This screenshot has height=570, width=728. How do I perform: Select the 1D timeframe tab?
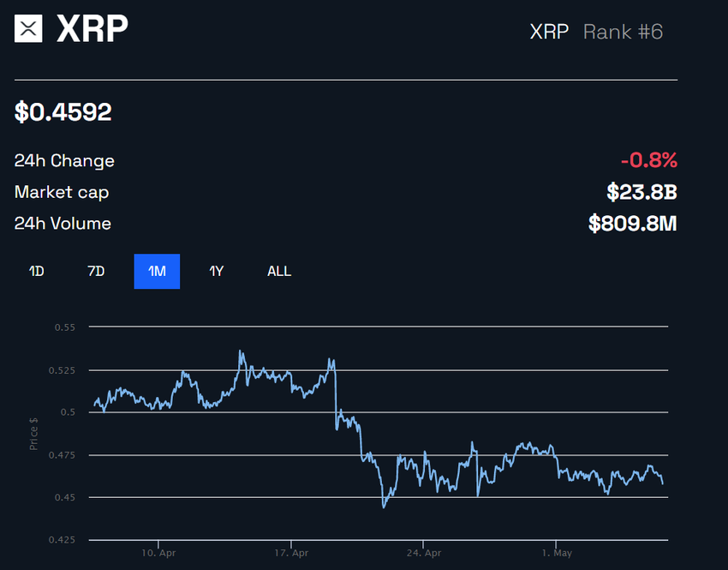[36, 271]
